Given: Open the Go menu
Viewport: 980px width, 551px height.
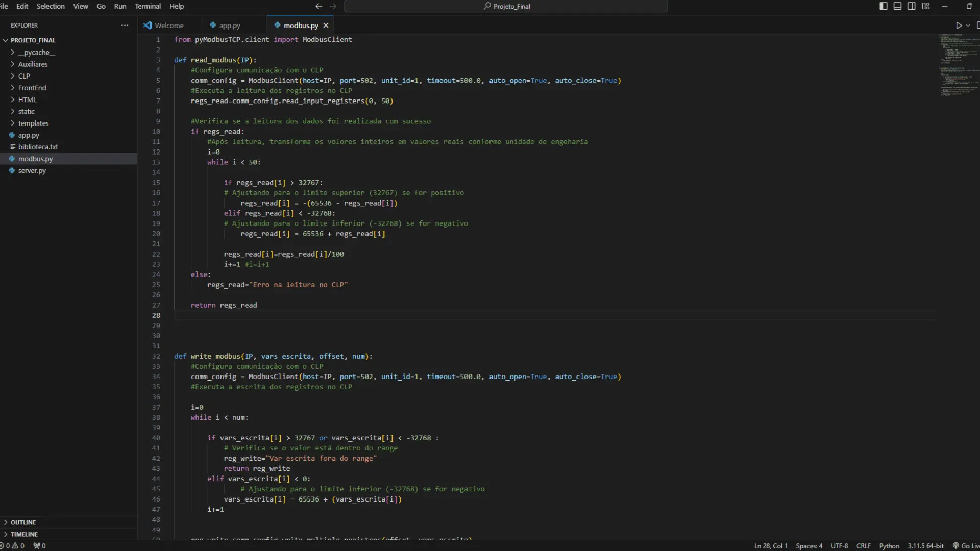Looking at the screenshot, I should (101, 6).
